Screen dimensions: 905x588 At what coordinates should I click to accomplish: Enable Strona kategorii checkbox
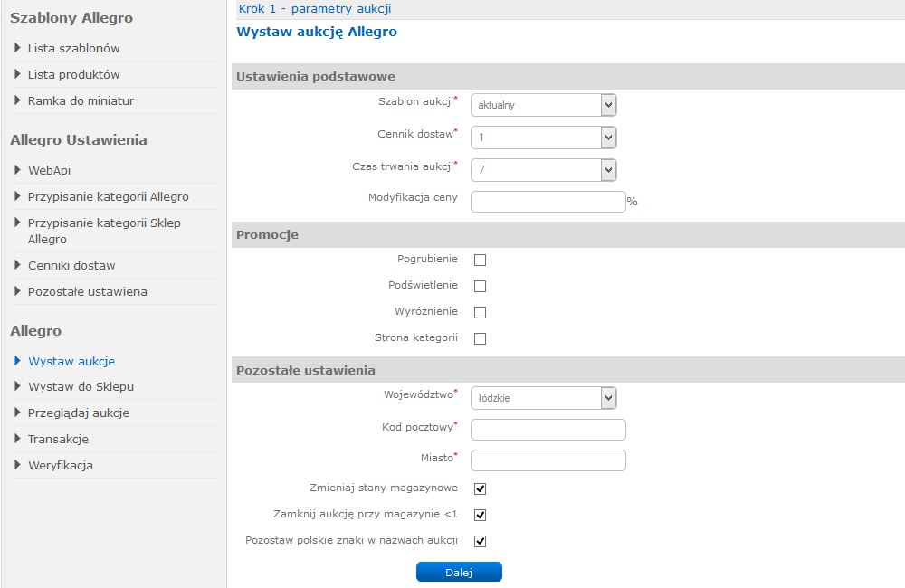coord(481,338)
